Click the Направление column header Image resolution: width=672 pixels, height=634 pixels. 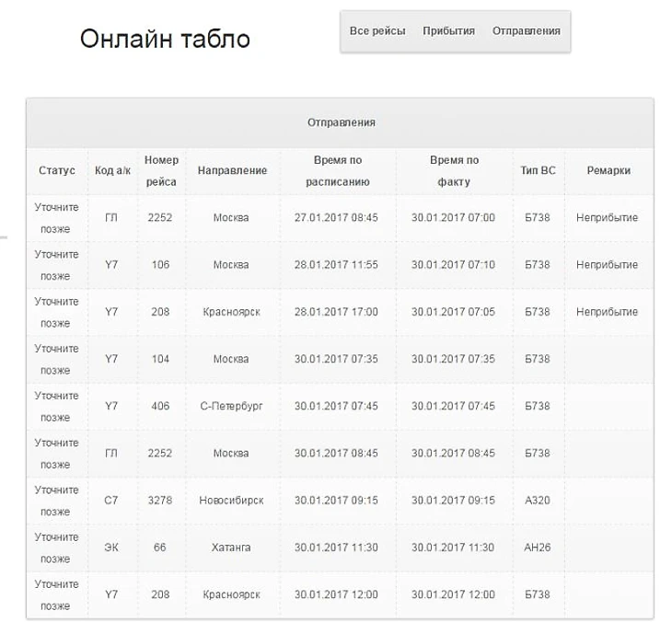point(232,170)
